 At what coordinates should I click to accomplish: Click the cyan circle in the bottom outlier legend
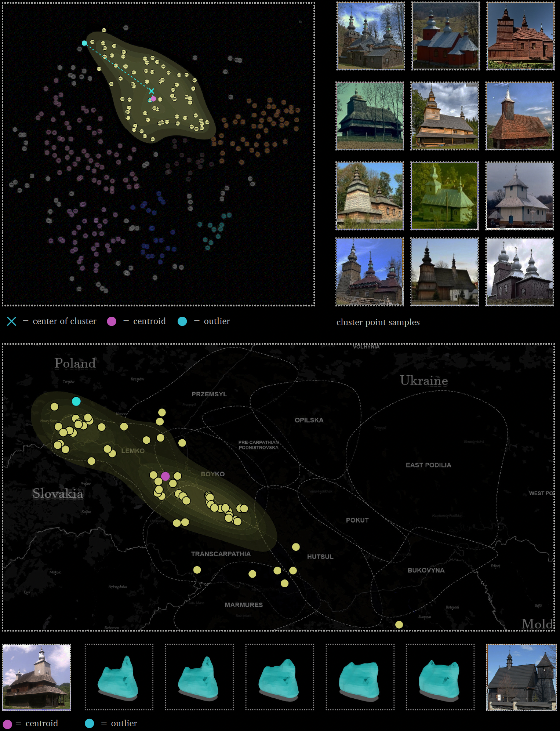coord(89,723)
